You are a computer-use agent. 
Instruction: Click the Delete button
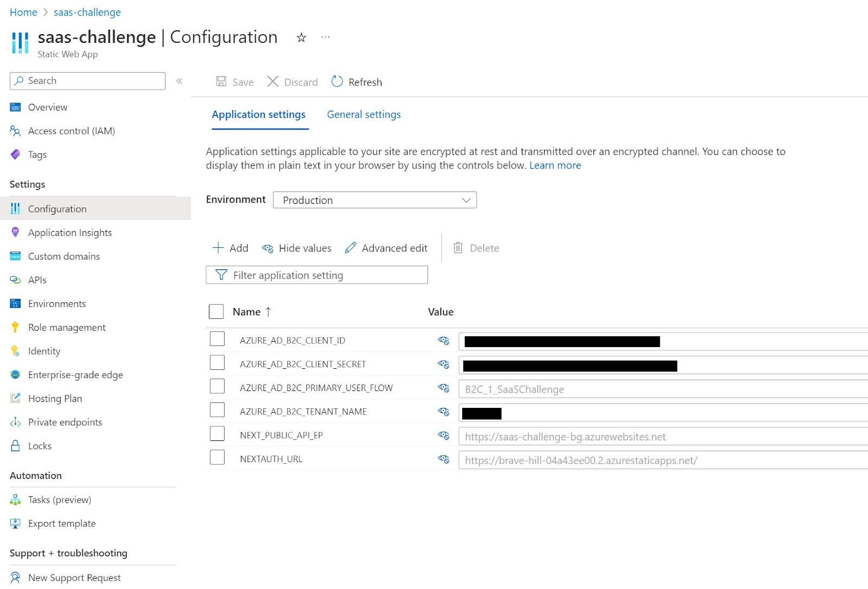[x=476, y=248]
